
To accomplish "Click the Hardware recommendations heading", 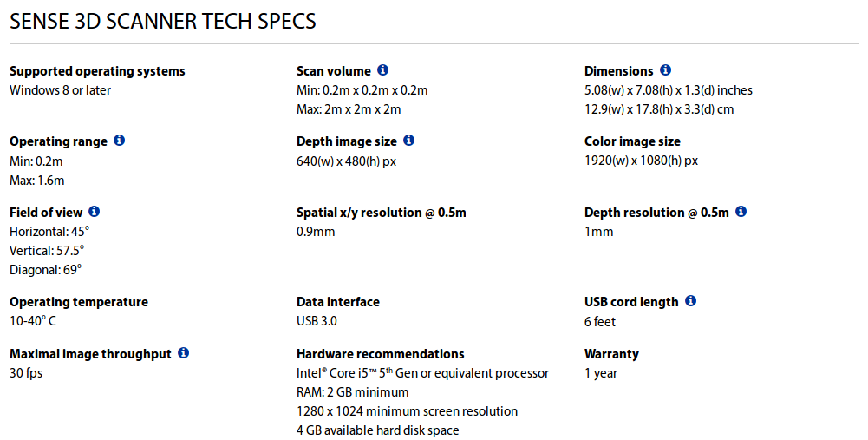I will (381, 354).
